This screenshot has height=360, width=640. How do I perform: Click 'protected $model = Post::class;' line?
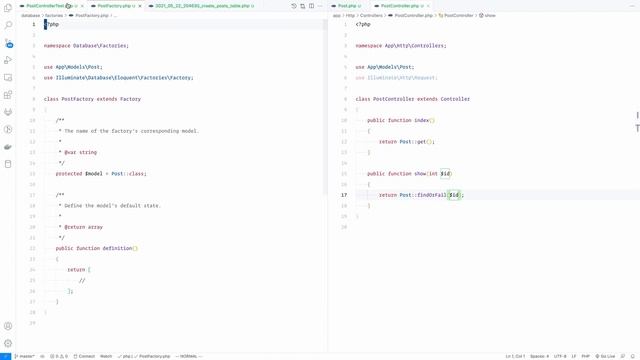coord(101,174)
